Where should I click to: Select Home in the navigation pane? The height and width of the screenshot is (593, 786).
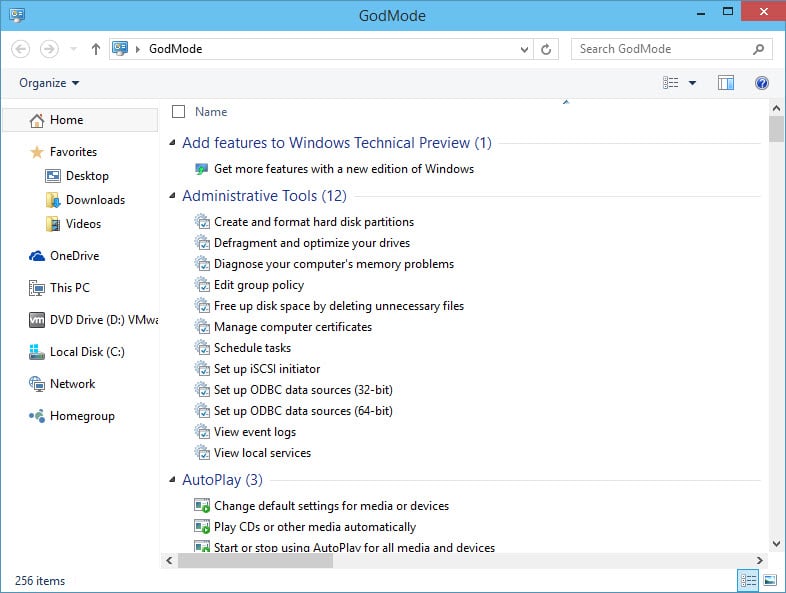pos(80,120)
